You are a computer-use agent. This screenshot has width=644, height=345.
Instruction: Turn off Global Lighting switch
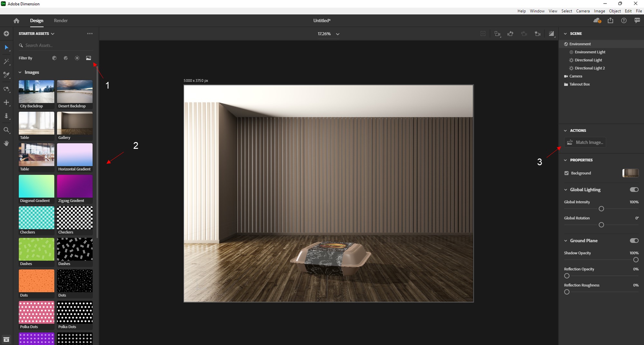(x=634, y=190)
